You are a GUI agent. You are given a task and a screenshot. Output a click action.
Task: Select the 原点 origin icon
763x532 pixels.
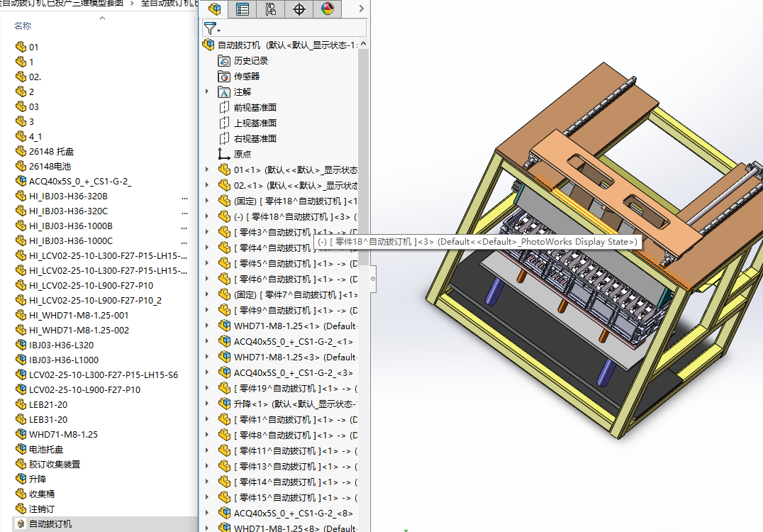tap(224, 155)
